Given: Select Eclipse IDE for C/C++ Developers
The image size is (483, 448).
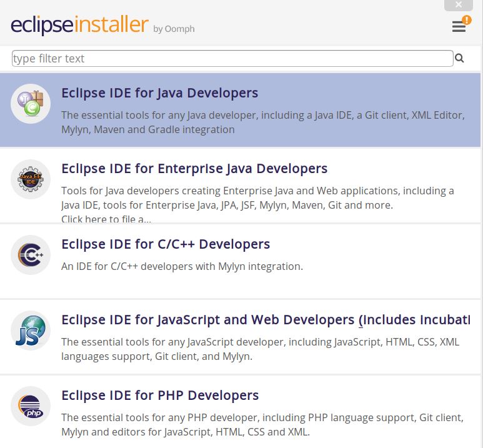Looking at the screenshot, I should point(166,244).
